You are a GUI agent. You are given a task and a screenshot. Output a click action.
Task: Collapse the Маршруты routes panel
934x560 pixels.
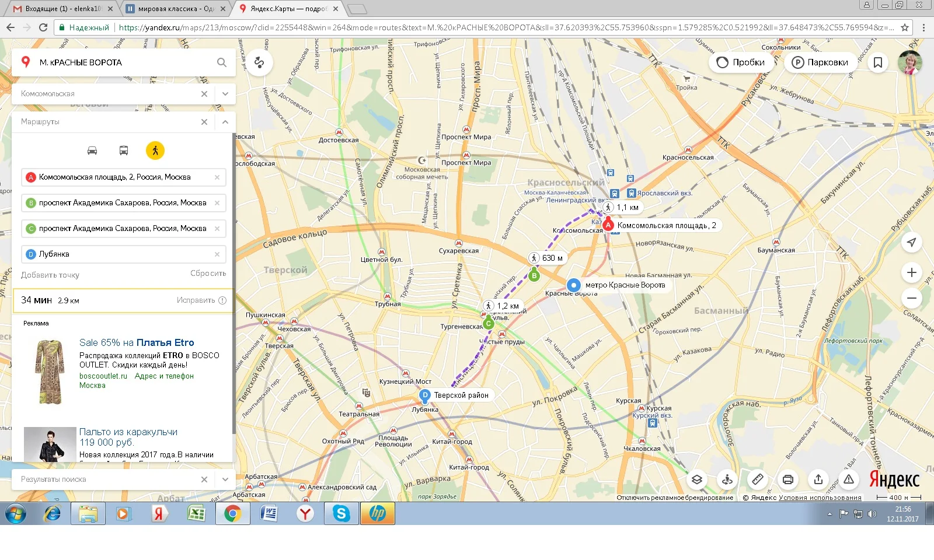[225, 122]
